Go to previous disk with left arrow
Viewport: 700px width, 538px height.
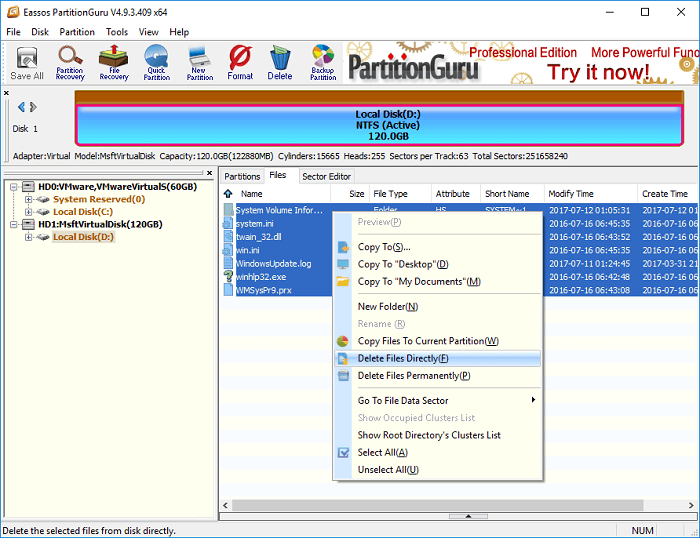pyautogui.click(x=21, y=107)
